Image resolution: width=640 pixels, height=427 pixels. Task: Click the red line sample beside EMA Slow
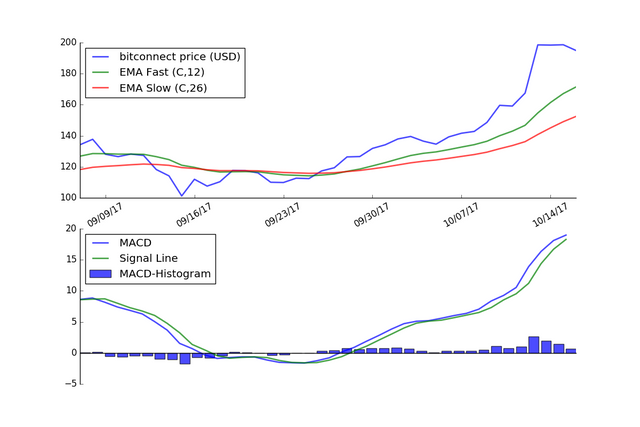[x=101, y=88]
